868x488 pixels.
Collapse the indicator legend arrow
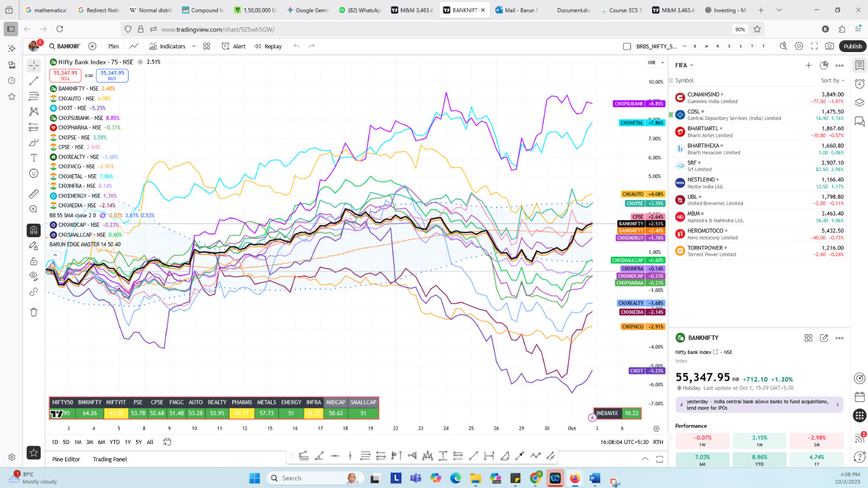click(x=54, y=254)
